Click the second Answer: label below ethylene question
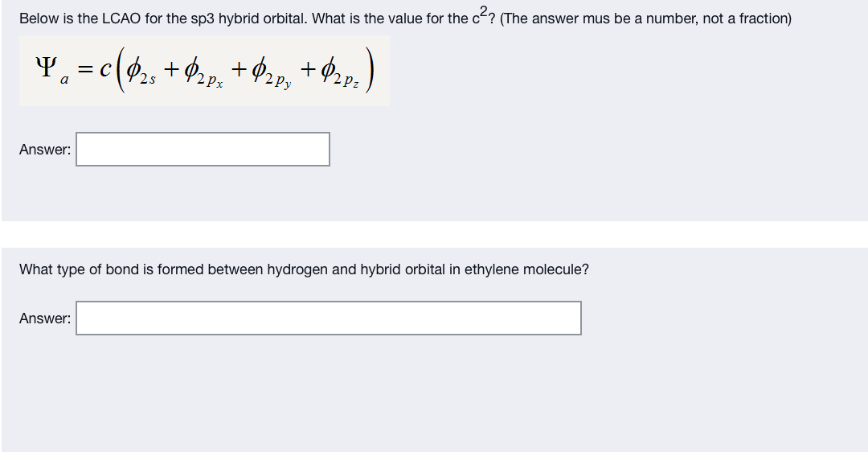868x452 pixels. pos(45,318)
